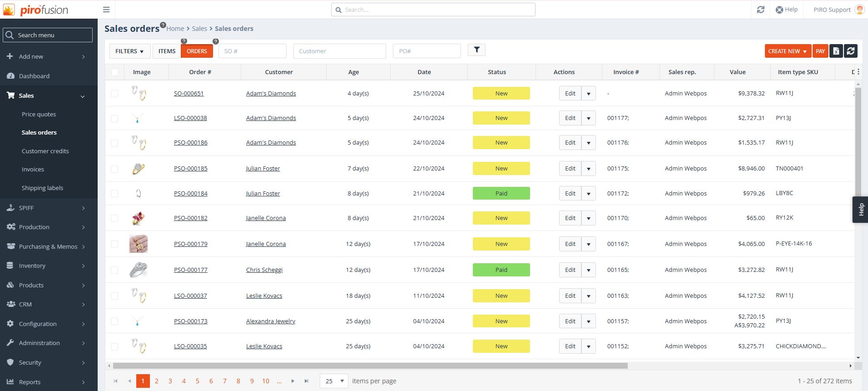The image size is (868, 391).
Task: Go to the last page arrow
Action: pos(307,381)
